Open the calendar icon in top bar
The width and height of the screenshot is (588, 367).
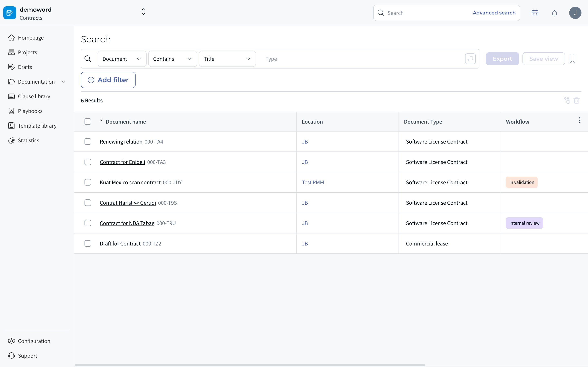pos(535,13)
